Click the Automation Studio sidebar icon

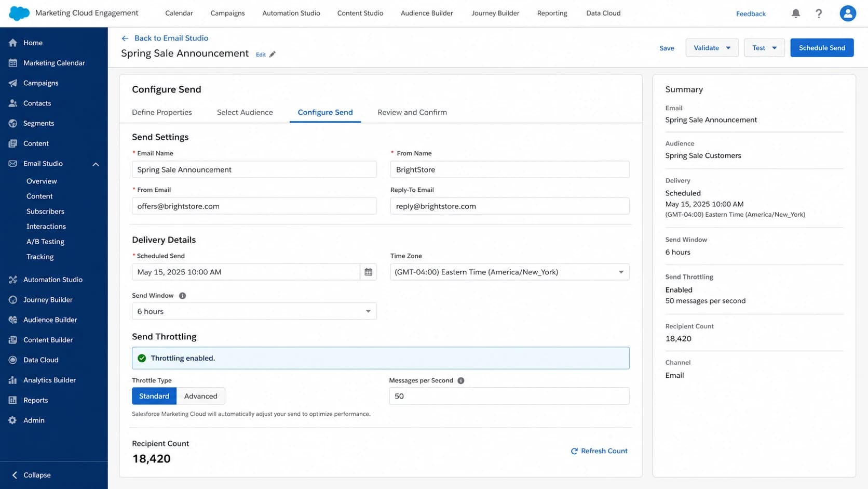tap(13, 280)
